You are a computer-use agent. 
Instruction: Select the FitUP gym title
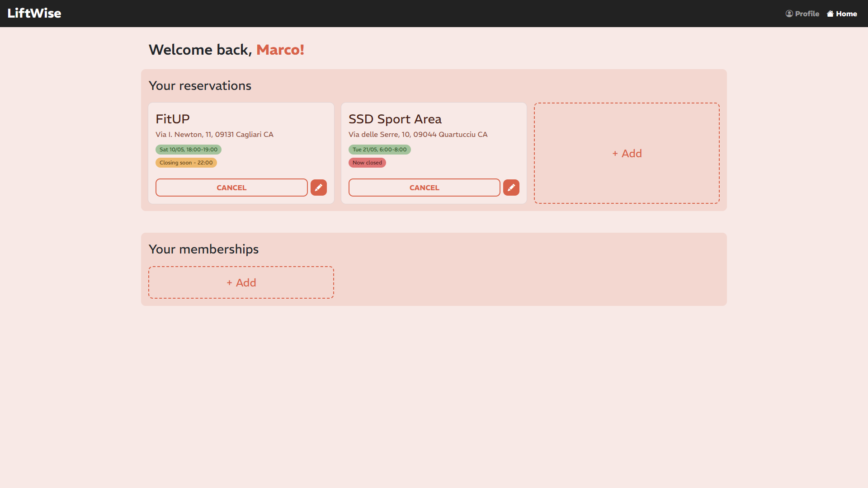[x=172, y=119]
